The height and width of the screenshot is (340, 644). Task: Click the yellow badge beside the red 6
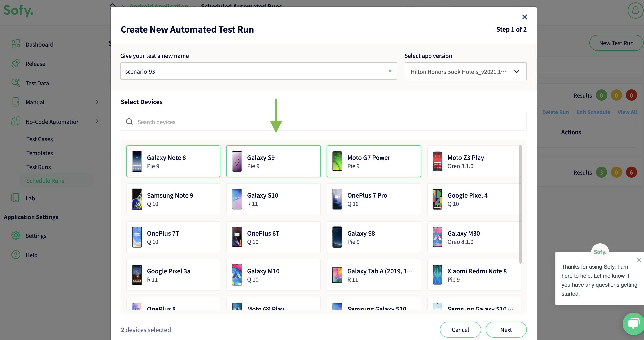[616, 172]
